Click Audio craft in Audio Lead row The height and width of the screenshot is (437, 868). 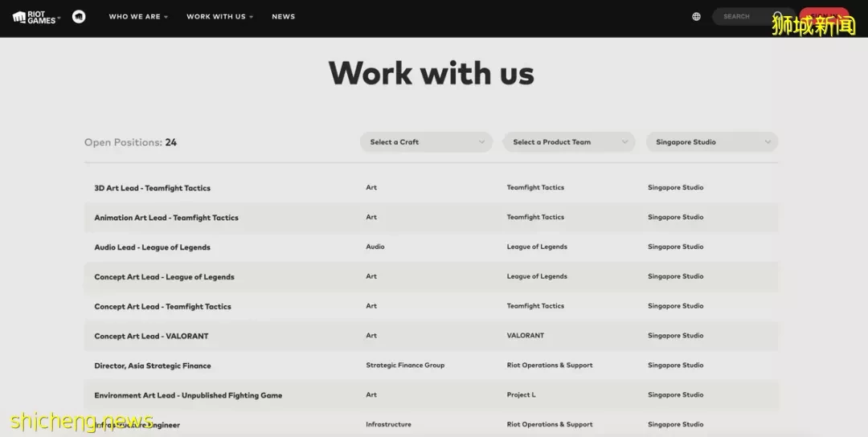coord(375,247)
